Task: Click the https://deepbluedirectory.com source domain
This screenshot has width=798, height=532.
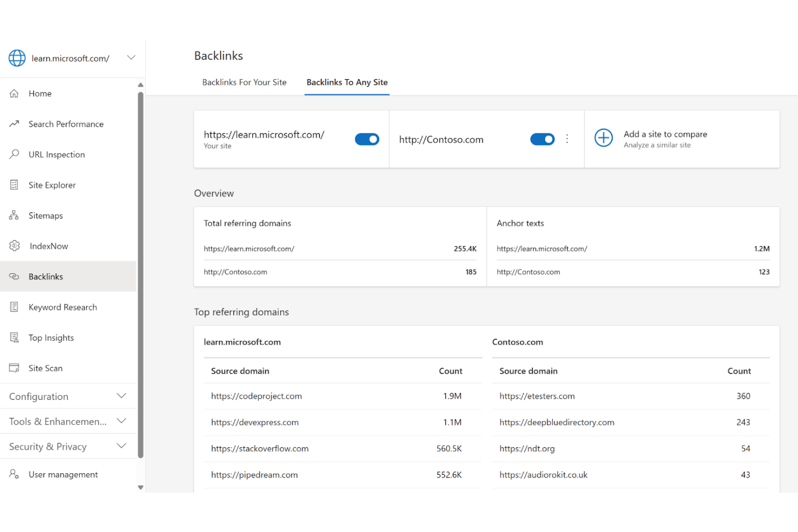Action: (557, 423)
